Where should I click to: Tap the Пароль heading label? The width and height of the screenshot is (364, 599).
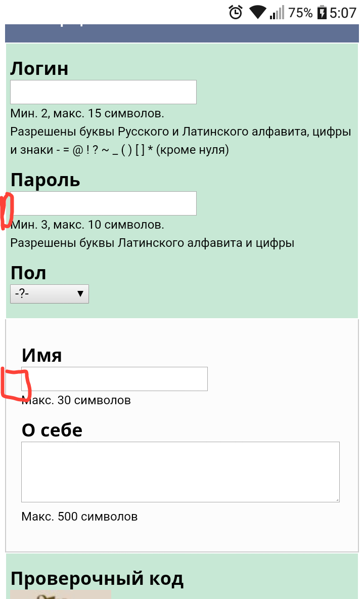click(45, 180)
